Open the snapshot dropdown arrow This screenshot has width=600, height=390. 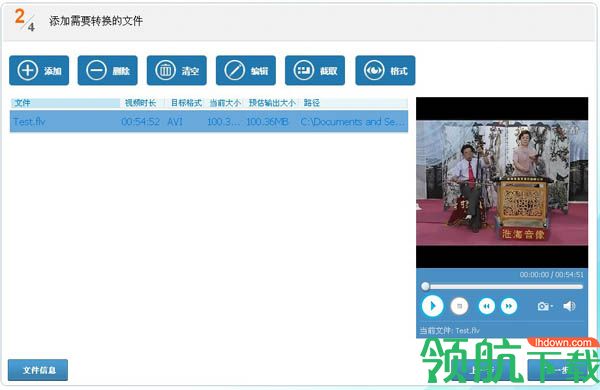pyautogui.click(x=551, y=306)
